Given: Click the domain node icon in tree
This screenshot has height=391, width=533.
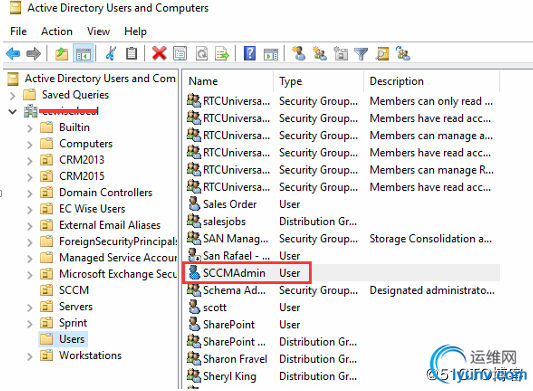Looking at the screenshot, I should pyautogui.click(x=31, y=111).
